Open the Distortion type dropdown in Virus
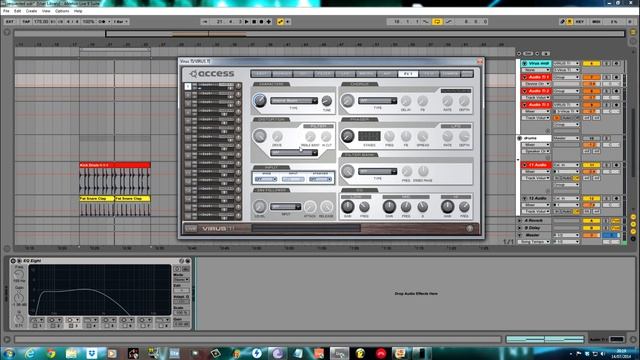The image size is (640, 360). (293, 153)
